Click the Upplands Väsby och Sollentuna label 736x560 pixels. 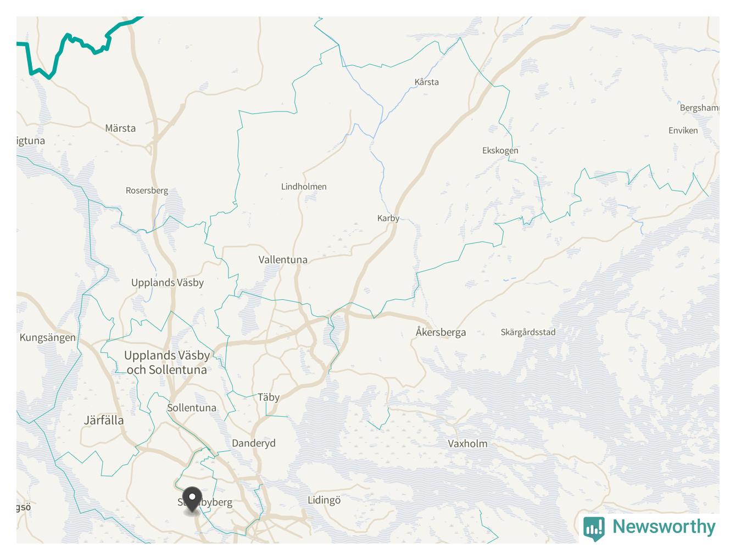[167, 362]
